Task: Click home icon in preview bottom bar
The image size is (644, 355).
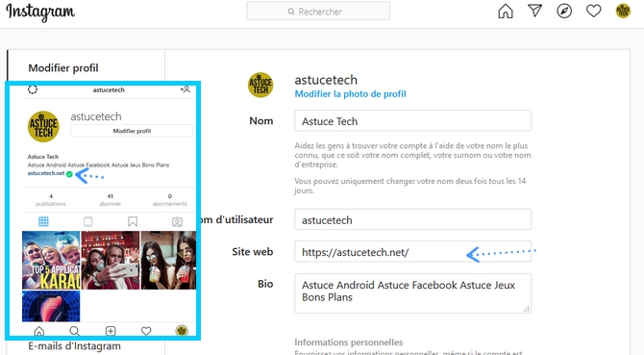Action: [x=39, y=331]
